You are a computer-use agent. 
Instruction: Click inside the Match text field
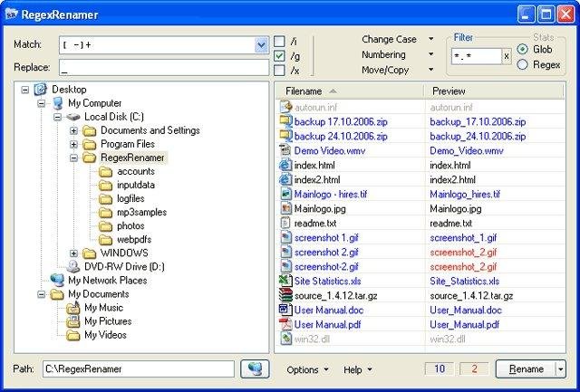157,45
